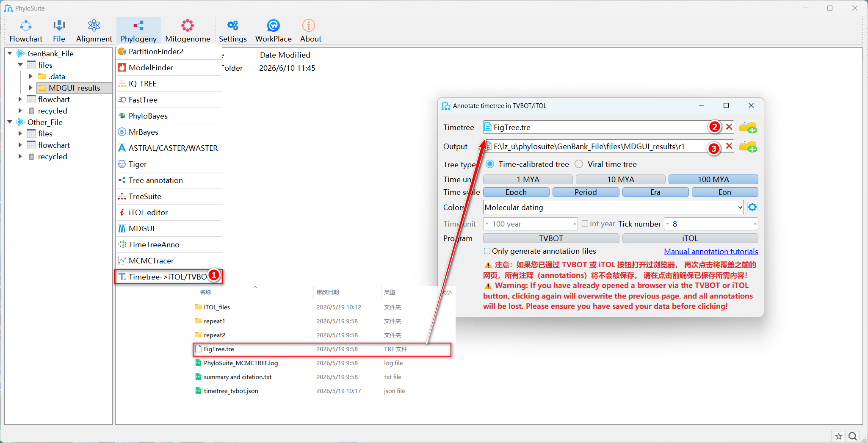Open the Tick number dropdown
The image size is (868, 443).
pos(711,224)
